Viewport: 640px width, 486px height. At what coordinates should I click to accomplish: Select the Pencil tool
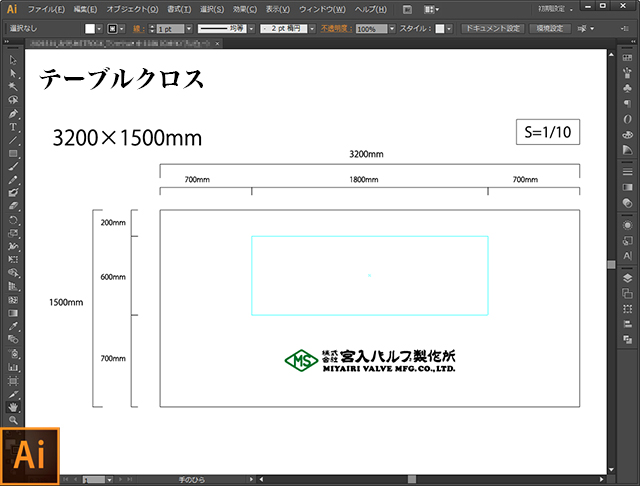(13, 180)
